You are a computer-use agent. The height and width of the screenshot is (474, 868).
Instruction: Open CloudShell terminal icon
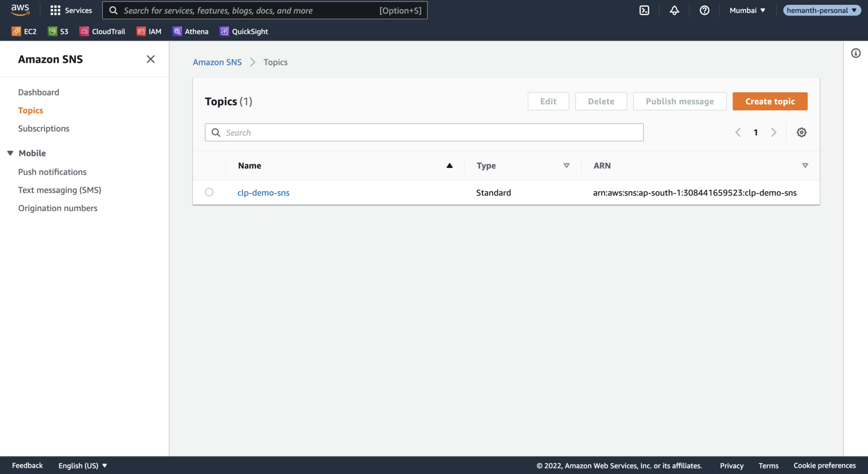644,11
